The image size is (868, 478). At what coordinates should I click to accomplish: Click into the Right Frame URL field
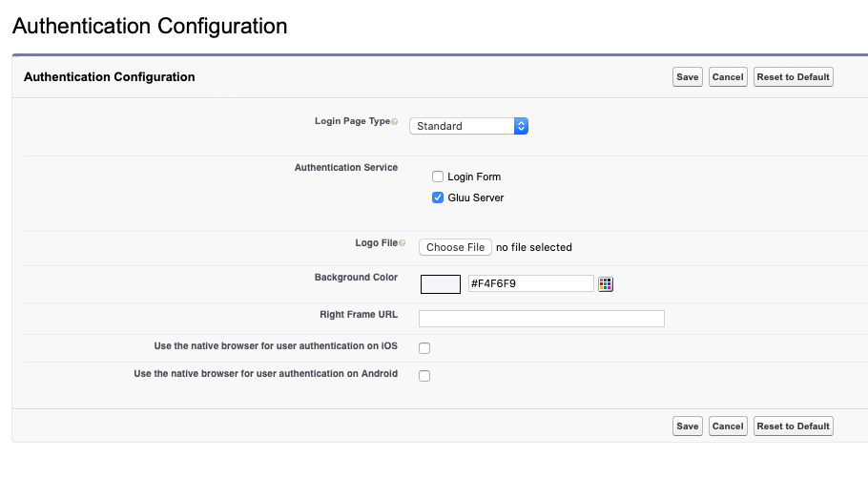541,319
